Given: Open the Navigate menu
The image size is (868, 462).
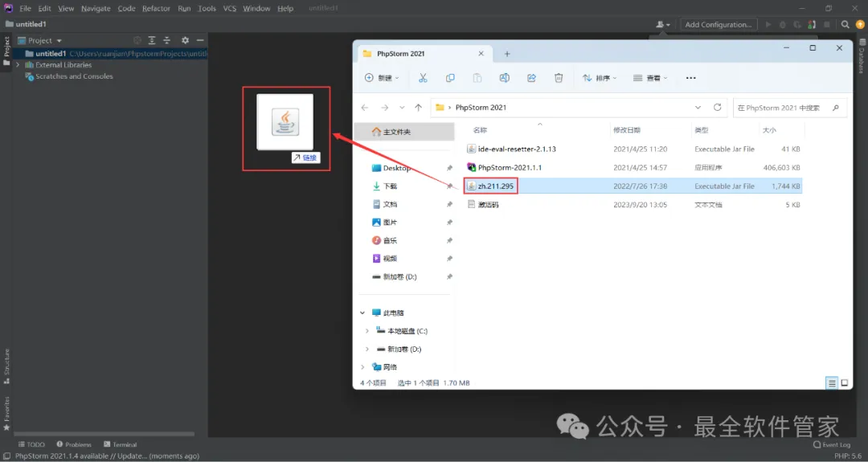Looking at the screenshot, I should 96,8.
